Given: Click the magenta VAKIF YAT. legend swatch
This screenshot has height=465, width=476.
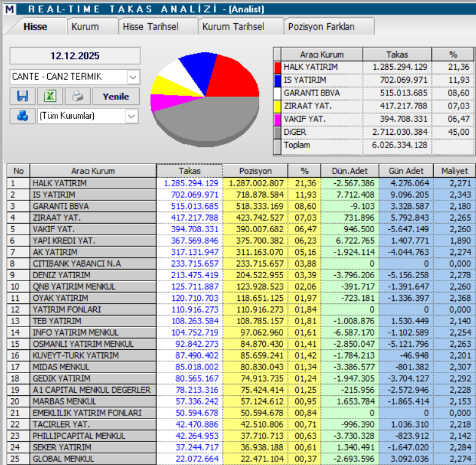Looking at the screenshot, I should tap(278, 119).
